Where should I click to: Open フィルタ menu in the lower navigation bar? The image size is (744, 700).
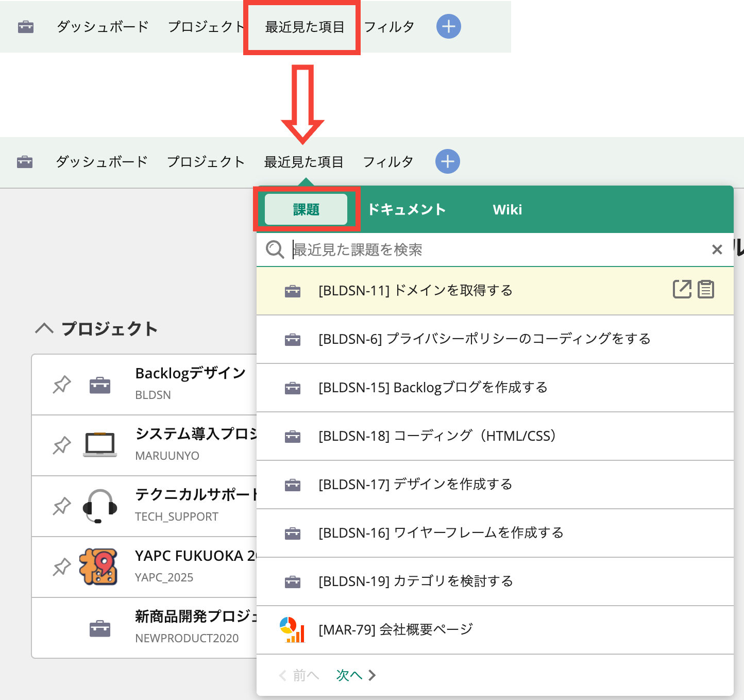[x=388, y=162]
